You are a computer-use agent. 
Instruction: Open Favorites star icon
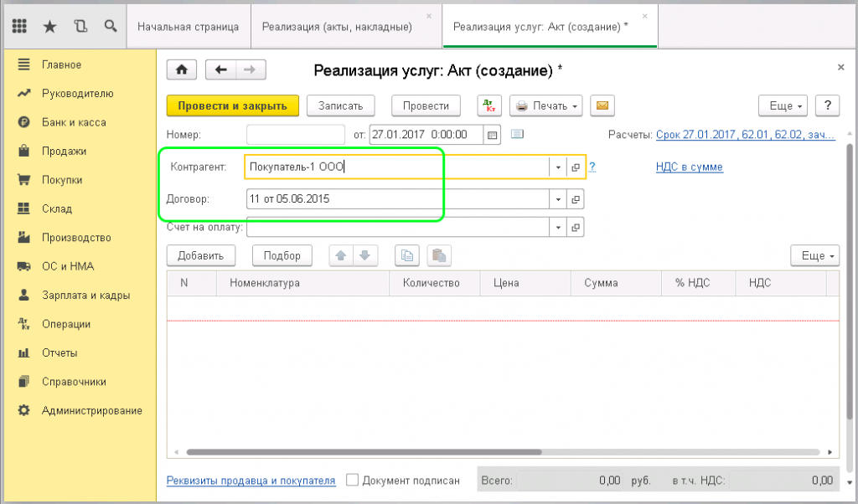pyautogui.click(x=49, y=26)
